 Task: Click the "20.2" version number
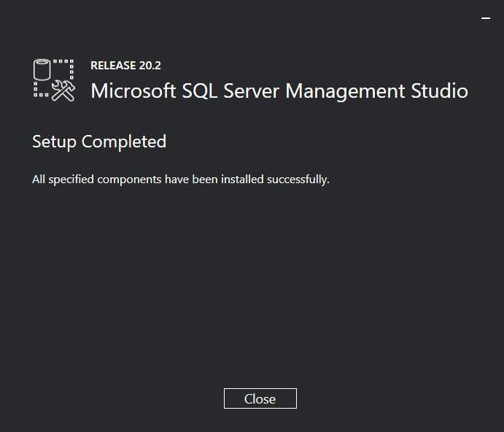point(150,66)
